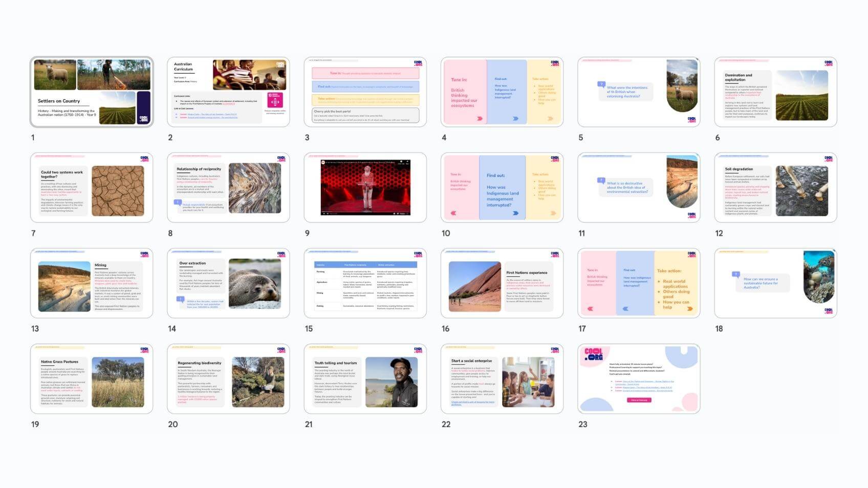Select the video slide with red stage

(x=365, y=188)
